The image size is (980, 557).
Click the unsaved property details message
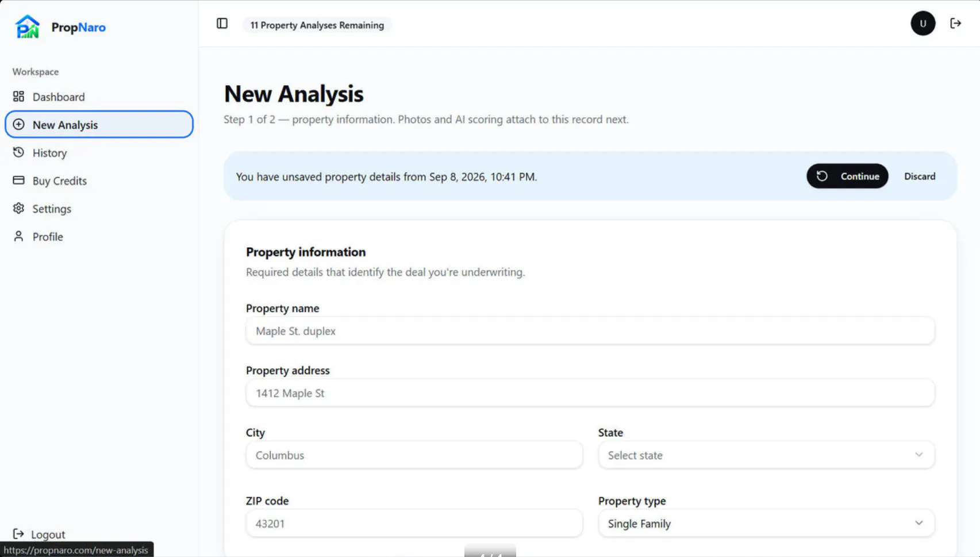386,177
